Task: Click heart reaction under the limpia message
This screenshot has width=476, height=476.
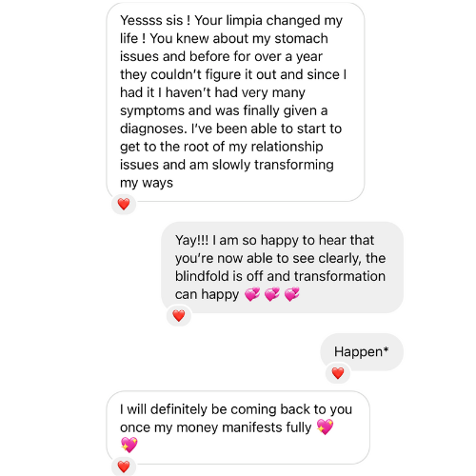Action: [x=124, y=204]
